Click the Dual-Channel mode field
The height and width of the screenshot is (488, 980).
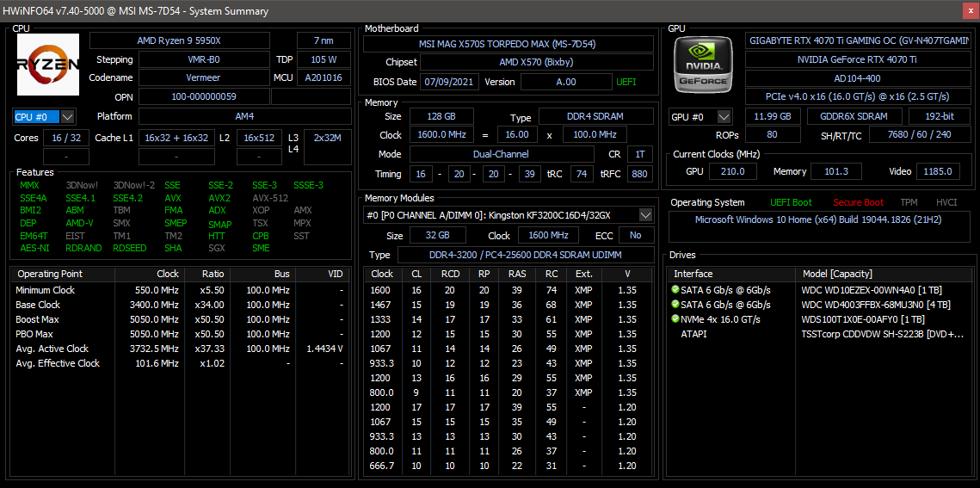(502, 154)
